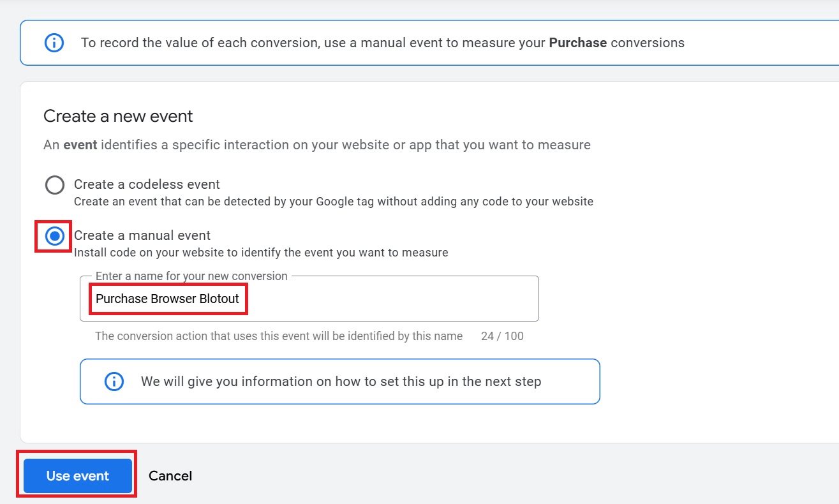Click the bold 'event' word in the subtitle
This screenshot has width=839, height=504.
pyautogui.click(x=80, y=145)
